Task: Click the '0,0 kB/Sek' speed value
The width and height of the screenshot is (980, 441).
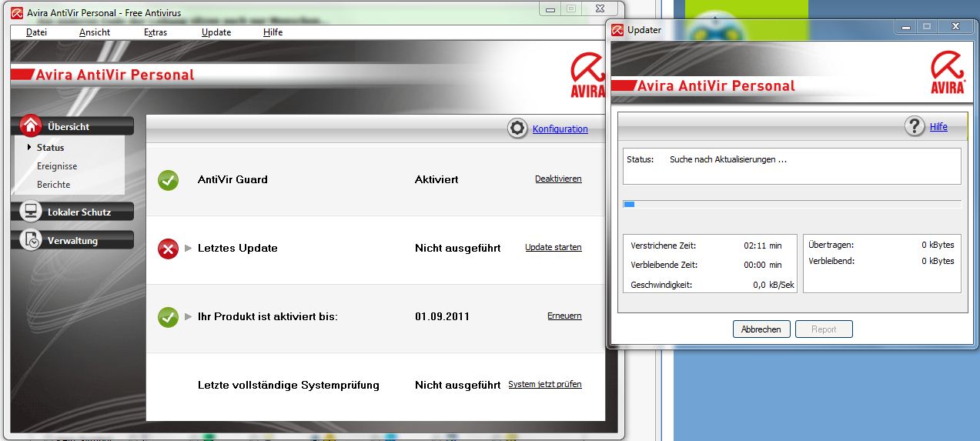Action: (773, 285)
